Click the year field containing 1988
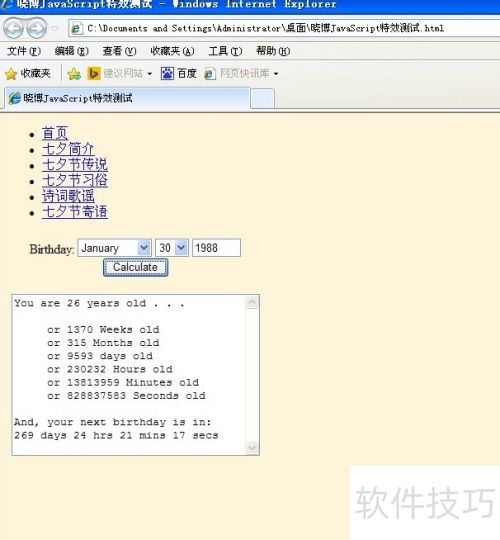Viewport: 500px width, 540px height. point(216,248)
